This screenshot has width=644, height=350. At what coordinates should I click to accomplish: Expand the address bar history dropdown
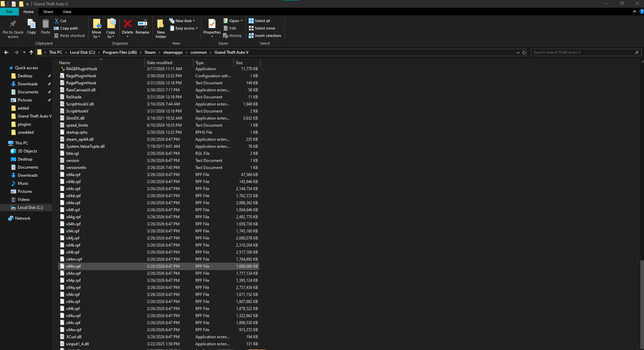pyautogui.click(x=518, y=52)
